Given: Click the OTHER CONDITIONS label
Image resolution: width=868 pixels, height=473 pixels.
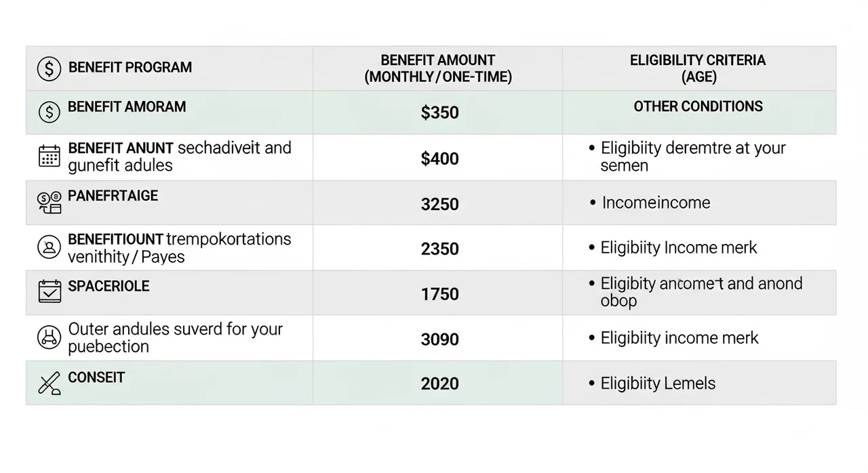Looking at the screenshot, I should (698, 106).
